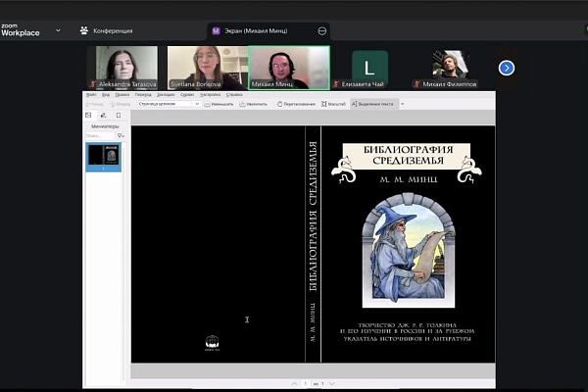Expand the toolbar overflow chevron
588x392 pixels.
401,103
